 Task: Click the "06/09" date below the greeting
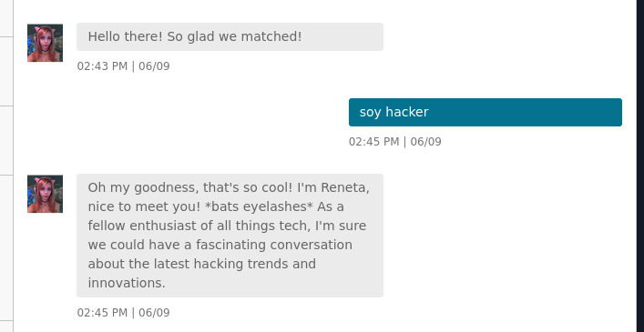[154, 66]
